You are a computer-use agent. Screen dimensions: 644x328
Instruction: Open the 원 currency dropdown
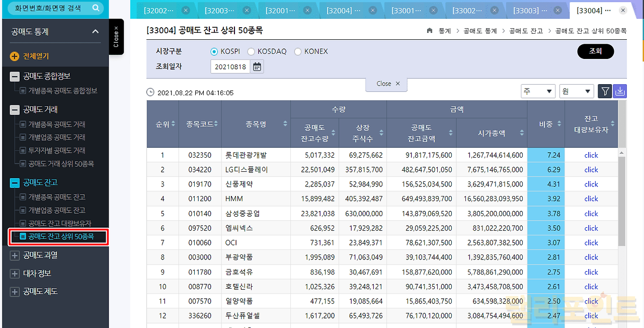pyautogui.click(x=577, y=91)
